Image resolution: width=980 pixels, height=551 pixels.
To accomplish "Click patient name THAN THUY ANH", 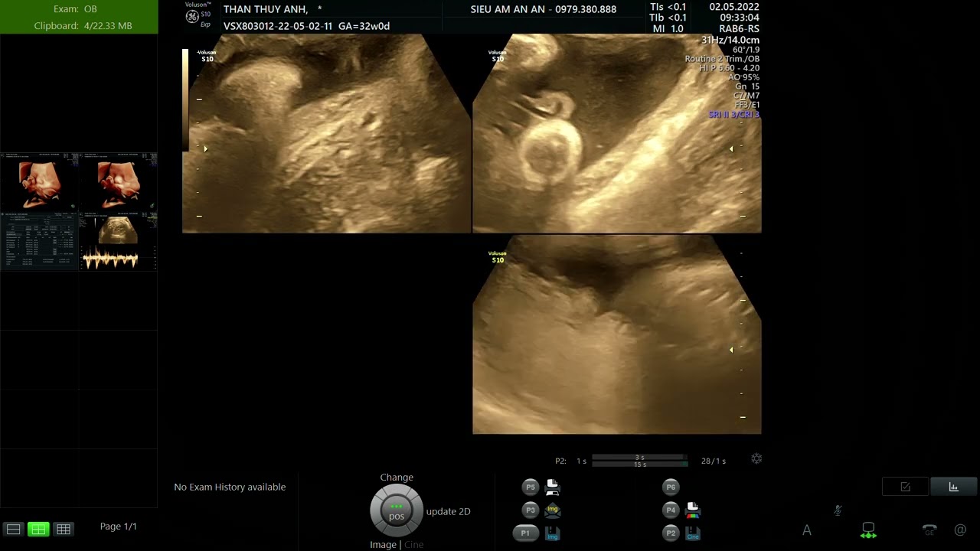I will [x=266, y=9].
